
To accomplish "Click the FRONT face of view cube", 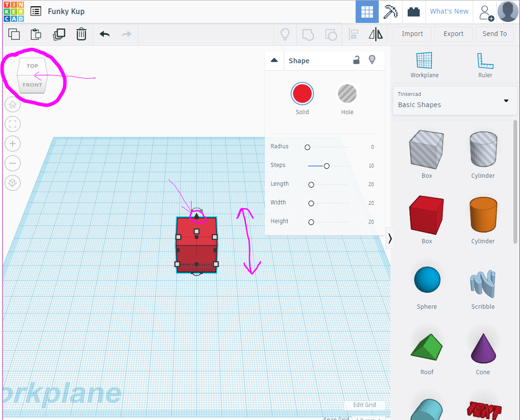I will pyautogui.click(x=32, y=85).
